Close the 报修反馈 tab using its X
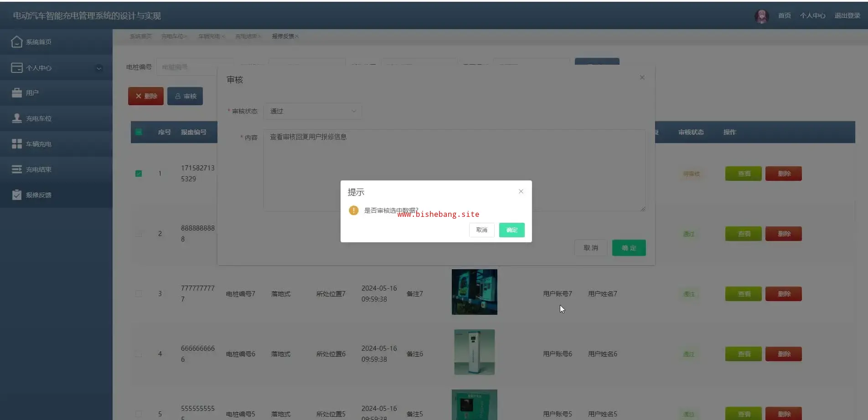This screenshot has height=420, width=868. point(297,36)
